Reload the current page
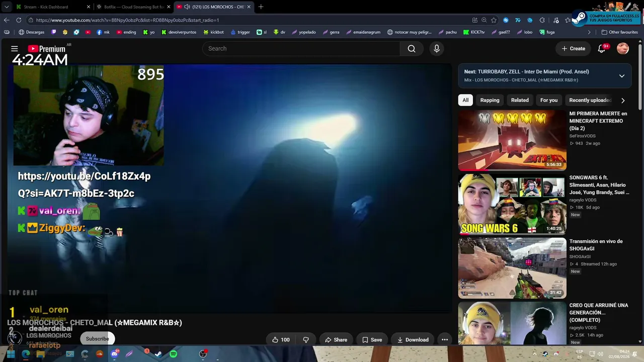644x362 pixels. [x=19, y=20]
